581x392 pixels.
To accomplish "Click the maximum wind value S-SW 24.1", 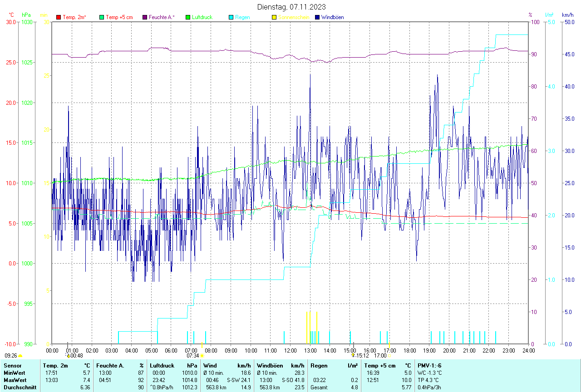I will coord(239,380).
